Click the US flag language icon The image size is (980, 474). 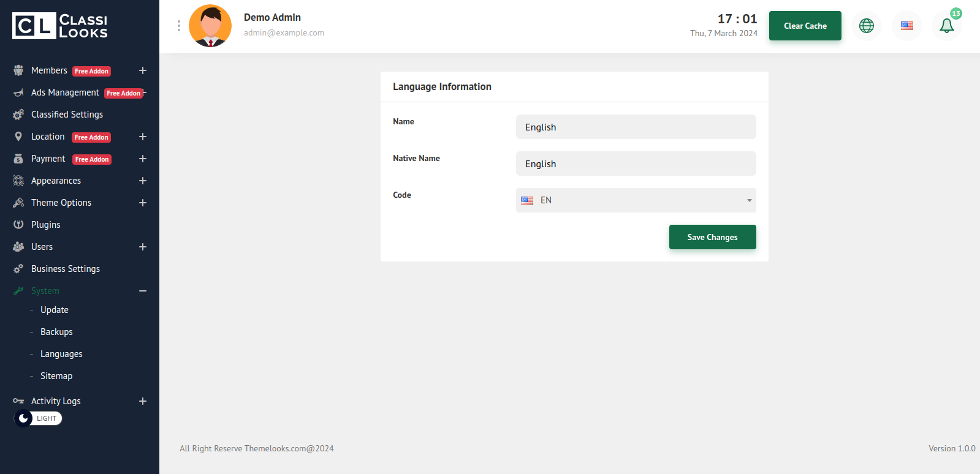pyautogui.click(x=906, y=26)
